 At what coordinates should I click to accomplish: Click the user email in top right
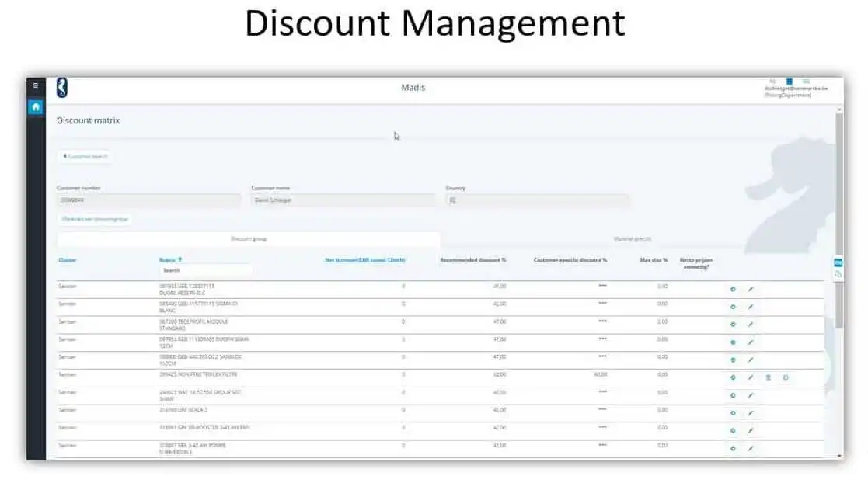(x=796, y=89)
